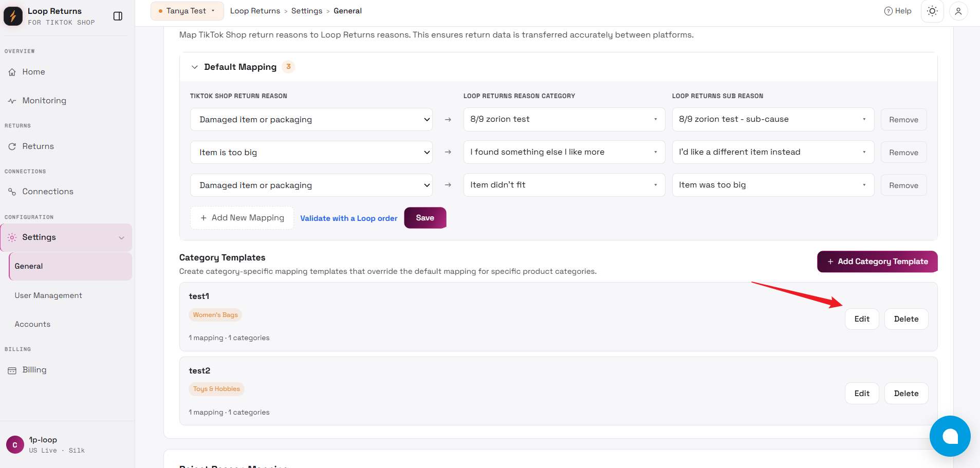Toggle the light/dark theme icon

[932, 11]
